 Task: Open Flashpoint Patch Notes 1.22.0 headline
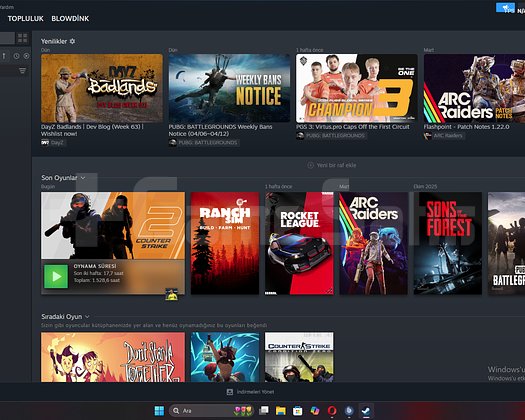pos(466,127)
